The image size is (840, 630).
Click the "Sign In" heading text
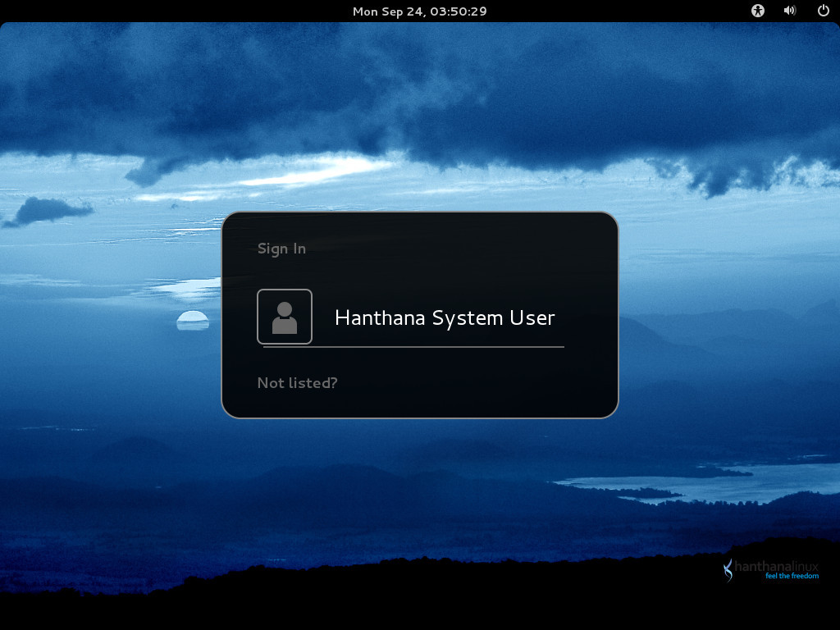pos(282,249)
